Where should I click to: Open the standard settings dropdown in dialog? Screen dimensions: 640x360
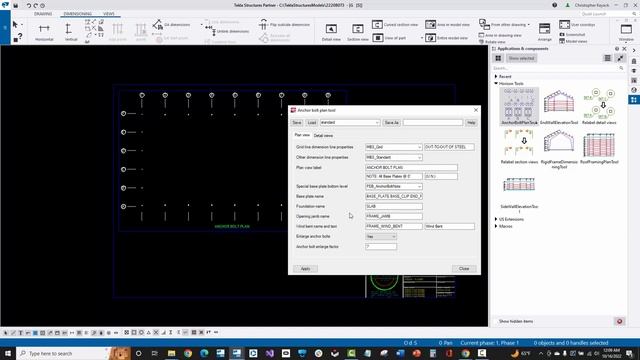(x=350, y=122)
